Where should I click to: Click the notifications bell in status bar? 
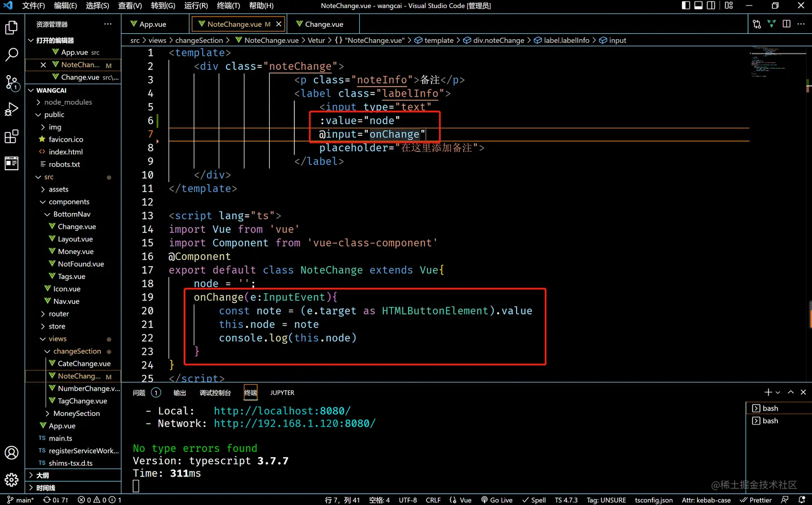[x=801, y=500]
